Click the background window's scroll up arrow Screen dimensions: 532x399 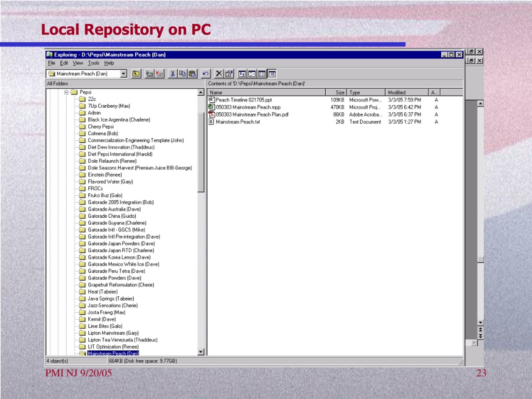pyautogui.click(x=480, y=104)
